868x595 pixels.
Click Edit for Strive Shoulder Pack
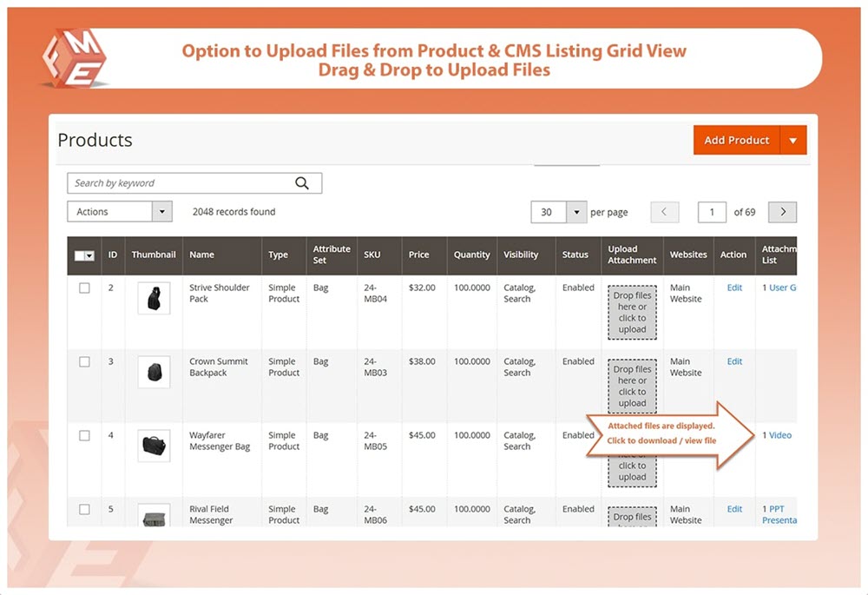(x=734, y=288)
